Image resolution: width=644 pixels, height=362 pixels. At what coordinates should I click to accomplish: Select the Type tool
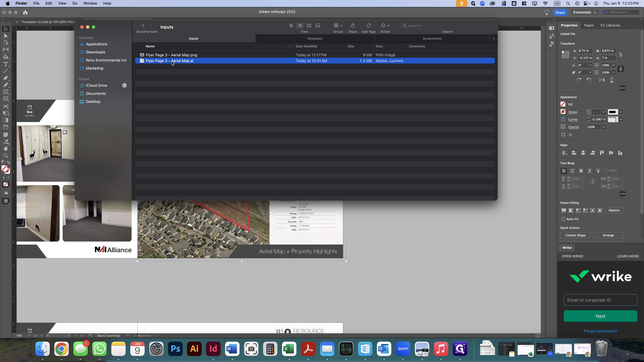click(x=6, y=64)
